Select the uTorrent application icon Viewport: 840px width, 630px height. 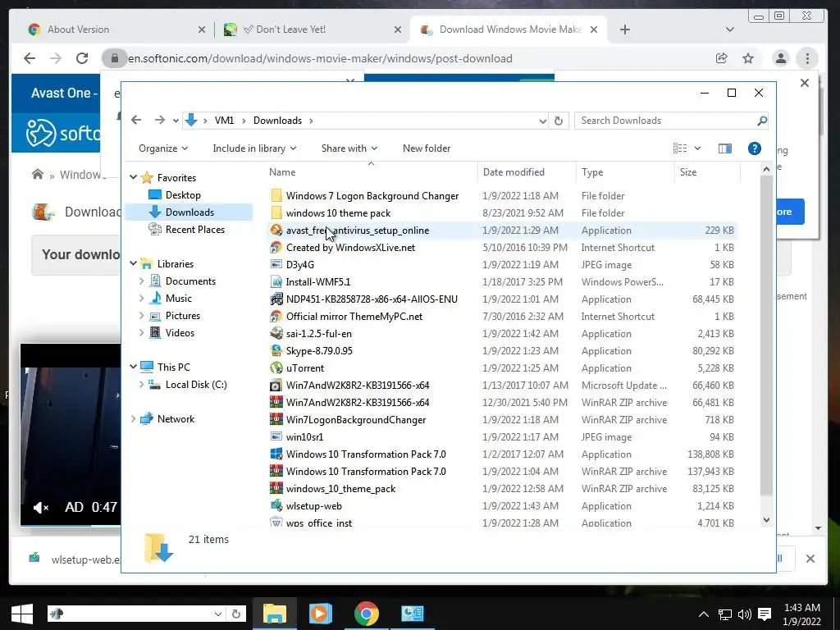(x=276, y=367)
